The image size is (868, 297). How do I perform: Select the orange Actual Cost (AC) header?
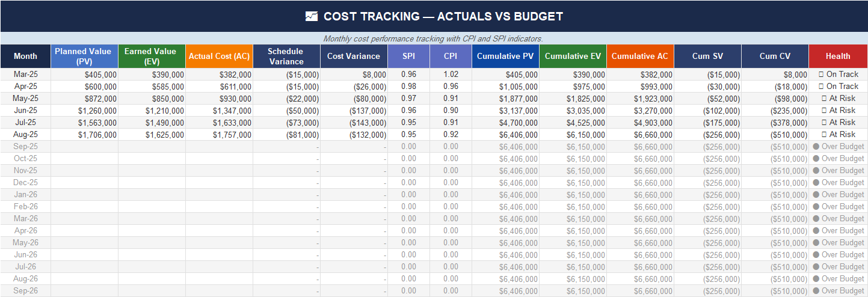[x=219, y=56]
